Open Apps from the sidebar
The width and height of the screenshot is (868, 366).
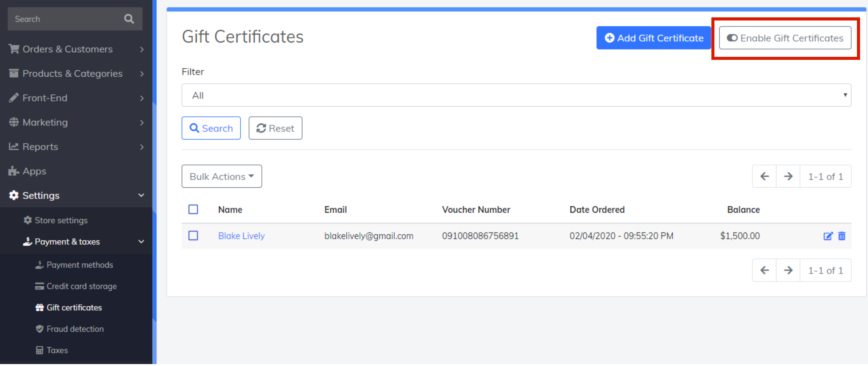coord(34,171)
